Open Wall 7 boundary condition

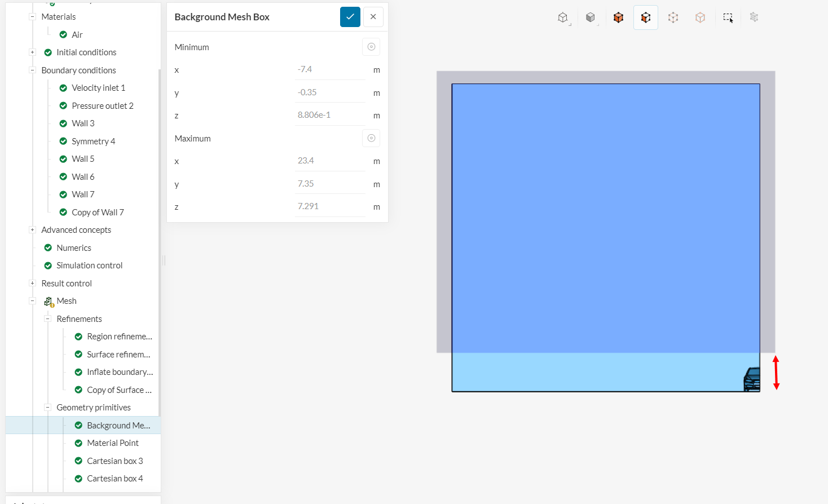(83, 194)
